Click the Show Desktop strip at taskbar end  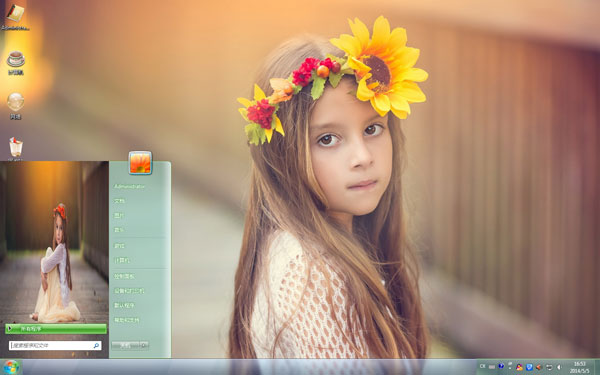(x=597, y=367)
